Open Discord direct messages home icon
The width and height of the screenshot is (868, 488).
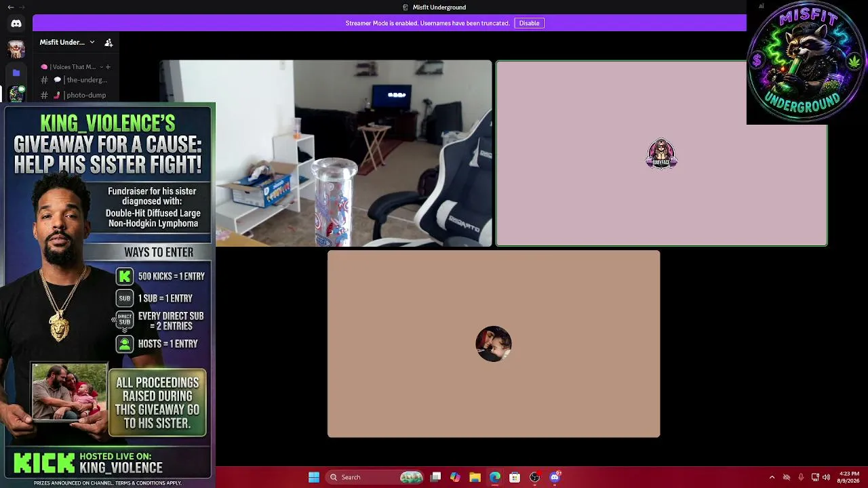pos(16,24)
